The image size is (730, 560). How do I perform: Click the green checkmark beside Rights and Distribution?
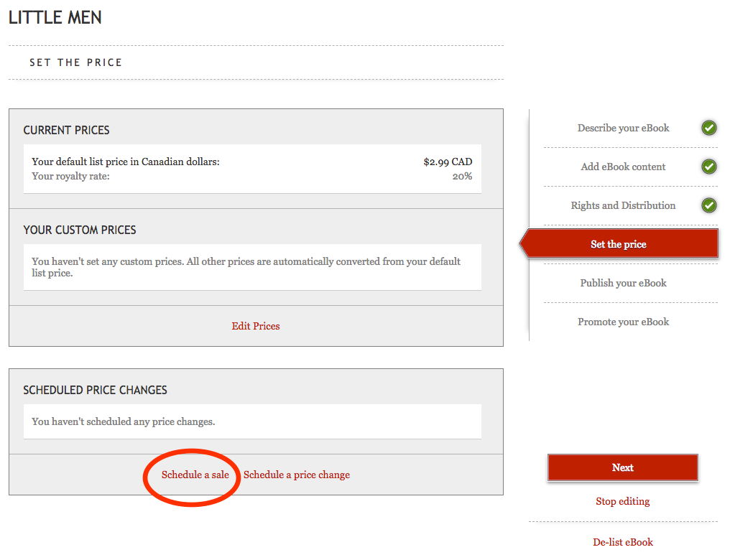(708, 206)
